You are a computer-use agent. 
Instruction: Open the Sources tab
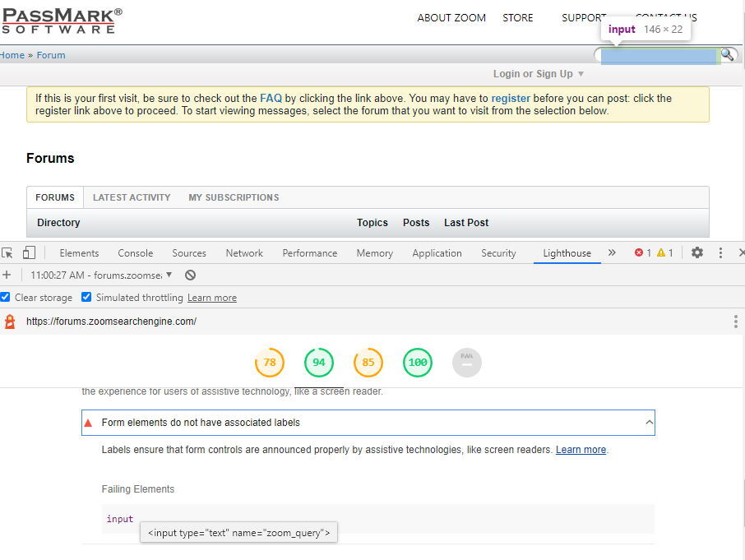(x=189, y=253)
